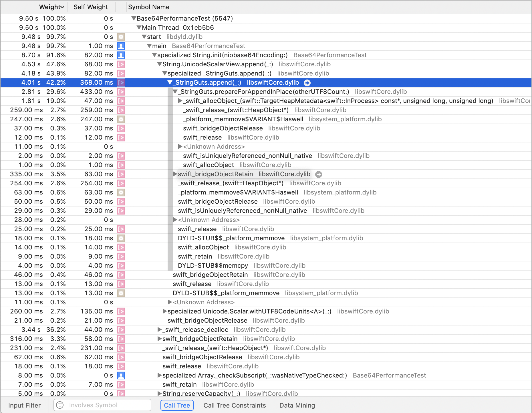Expand specialized Unicode.Scalar.withUTF8CodeUnits row
This screenshot has width=532, height=413.
coord(164,311)
